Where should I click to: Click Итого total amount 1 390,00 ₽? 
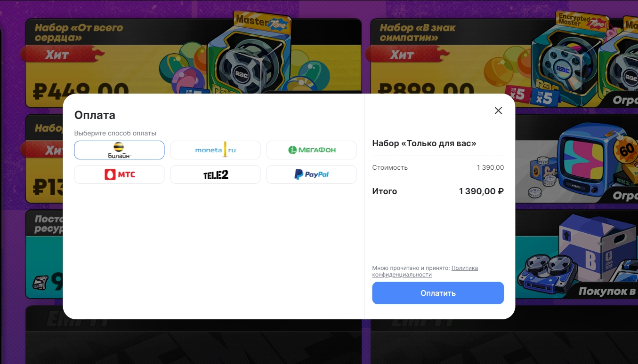[x=481, y=191]
